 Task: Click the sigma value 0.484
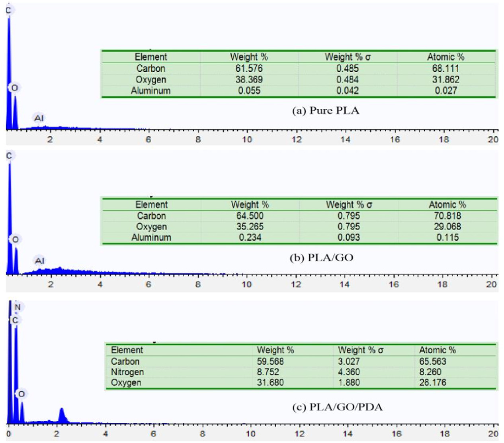point(347,79)
